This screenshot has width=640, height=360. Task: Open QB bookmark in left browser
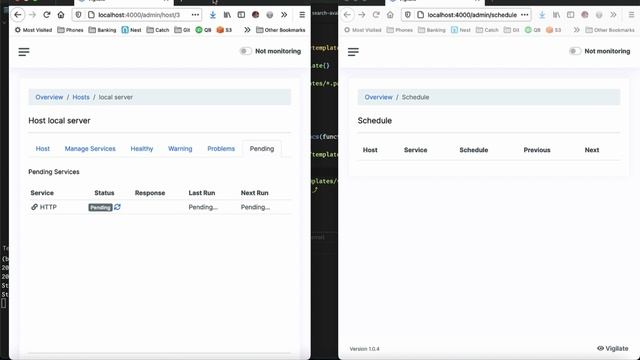pyautogui.click(x=203, y=30)
